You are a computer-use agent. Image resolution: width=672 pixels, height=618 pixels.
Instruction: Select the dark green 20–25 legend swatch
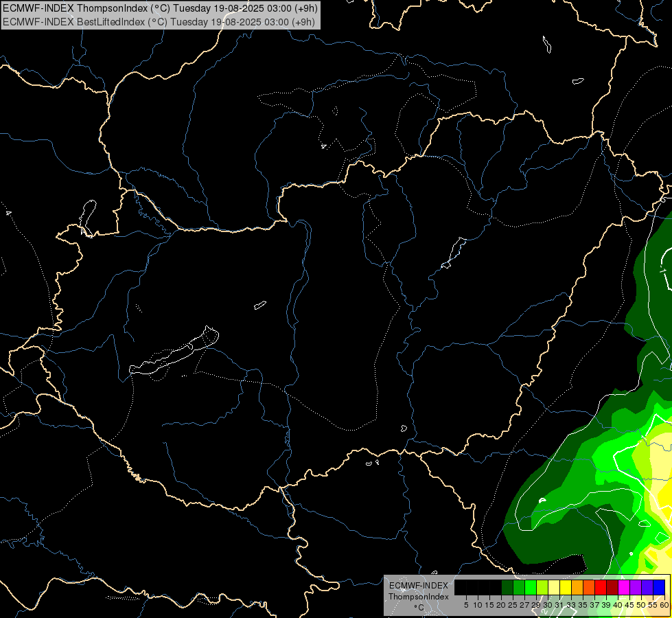point(507,587)
